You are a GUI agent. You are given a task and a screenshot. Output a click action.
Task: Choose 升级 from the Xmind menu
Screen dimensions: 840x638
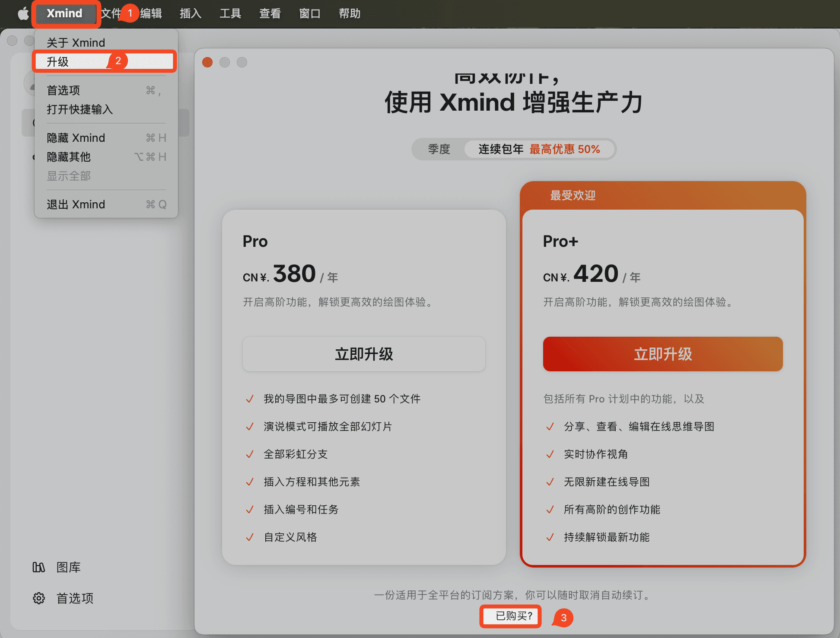[x=58, y=61]
